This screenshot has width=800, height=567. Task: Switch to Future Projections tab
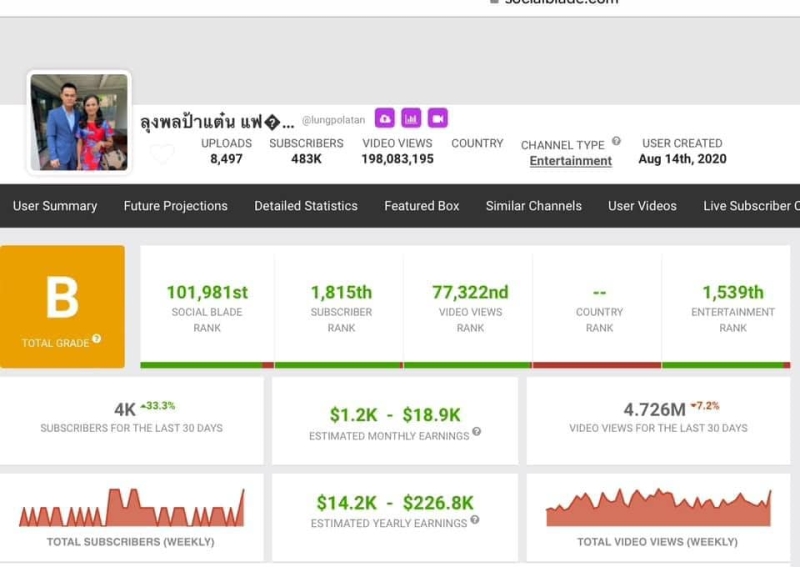pyautogui.click(x=176, y=206)
